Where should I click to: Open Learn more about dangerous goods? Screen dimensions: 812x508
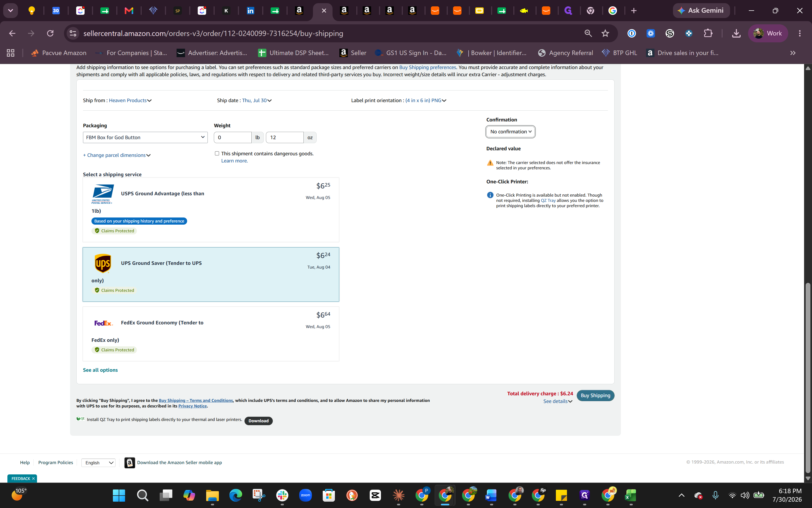234,161
